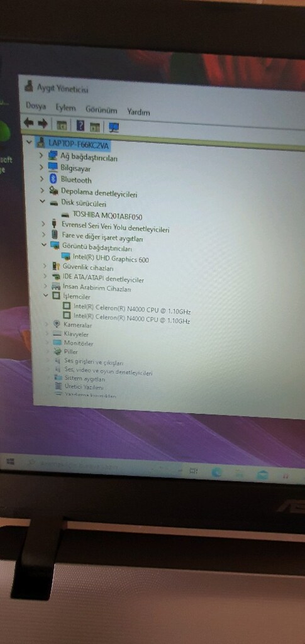This screenshot has width=305, height=644.
Task: Select the Piller category label
Action: coord(71,352)
